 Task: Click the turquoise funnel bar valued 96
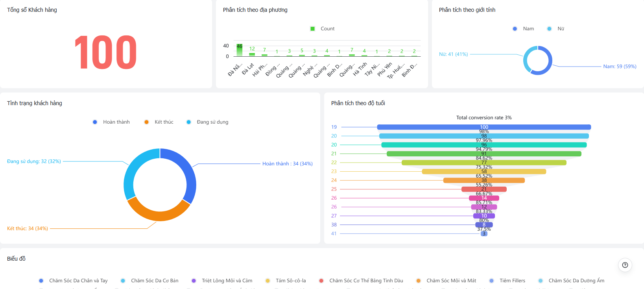tap(484, 145)
